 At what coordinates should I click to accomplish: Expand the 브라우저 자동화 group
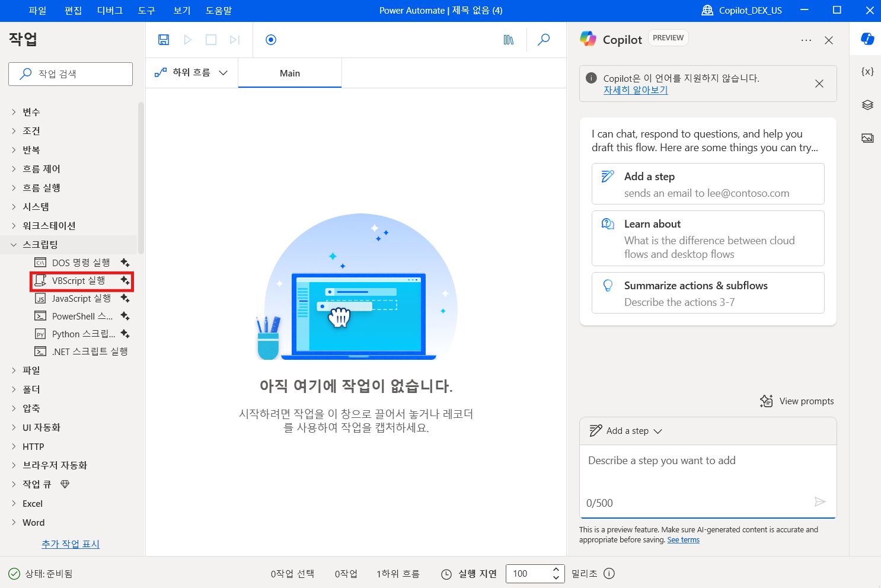point(14,465)
